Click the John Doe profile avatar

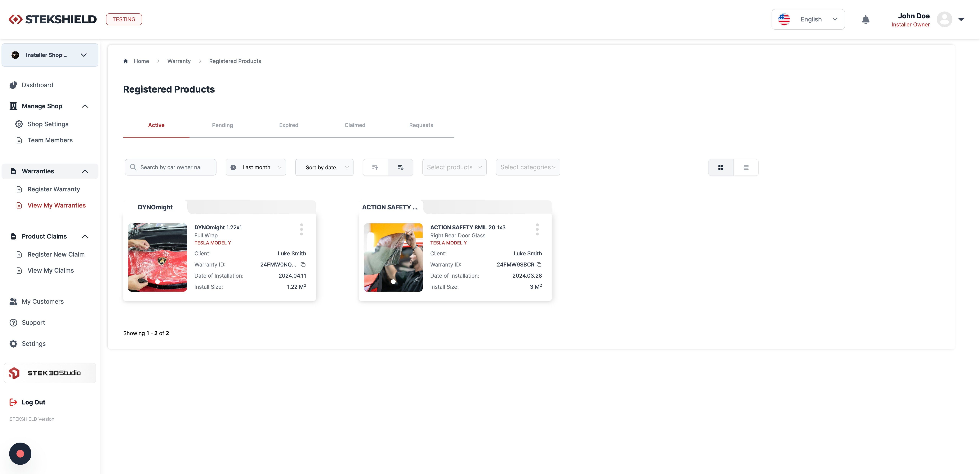click(944, 19)
